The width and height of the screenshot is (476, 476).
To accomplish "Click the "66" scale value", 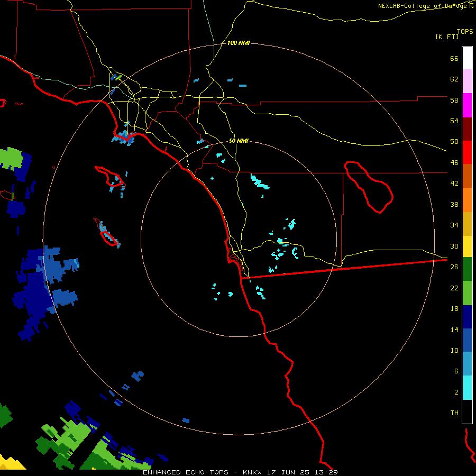I will coord(454,58).
